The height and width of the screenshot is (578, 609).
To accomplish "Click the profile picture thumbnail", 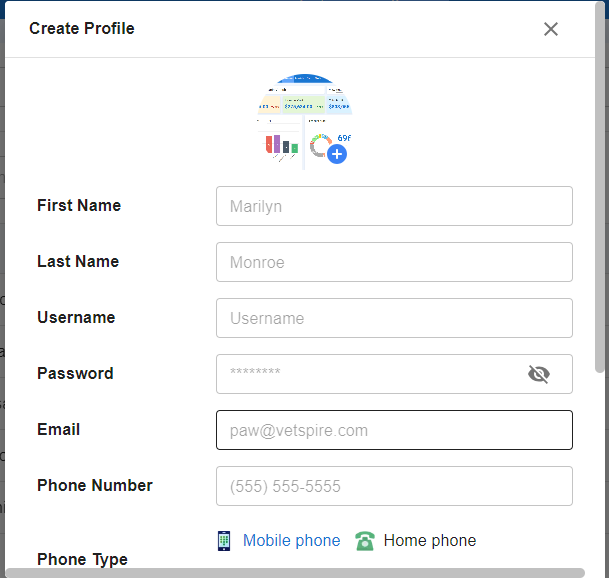I will pyautogui.click(x=304, y=122).
